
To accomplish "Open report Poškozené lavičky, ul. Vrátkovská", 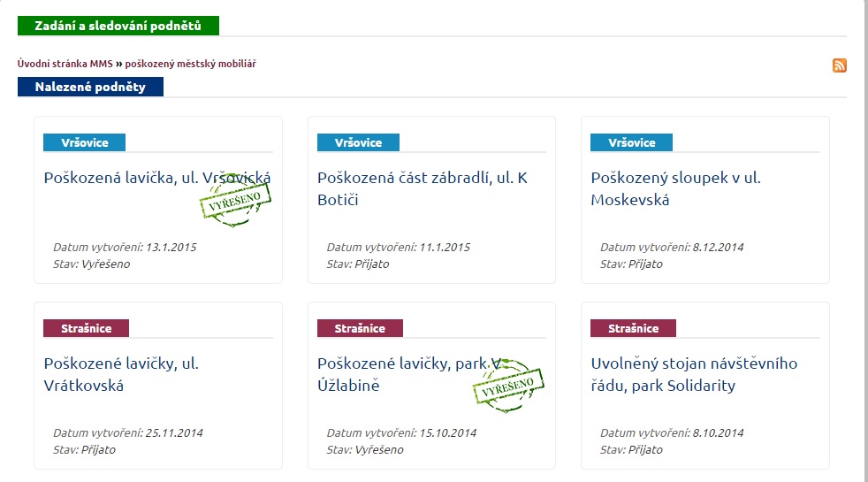I will pos(121,374).
